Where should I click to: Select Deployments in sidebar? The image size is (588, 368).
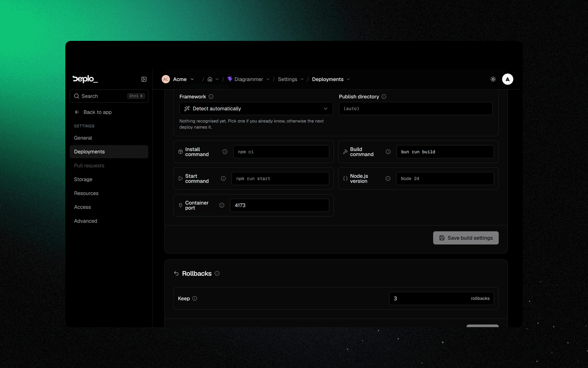[x=109, y=152]
